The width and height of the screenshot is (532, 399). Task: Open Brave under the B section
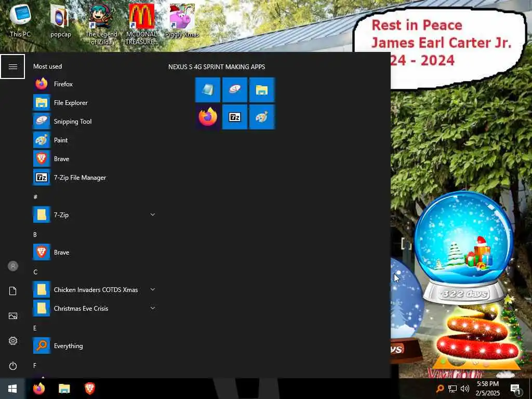coord(95,252)
